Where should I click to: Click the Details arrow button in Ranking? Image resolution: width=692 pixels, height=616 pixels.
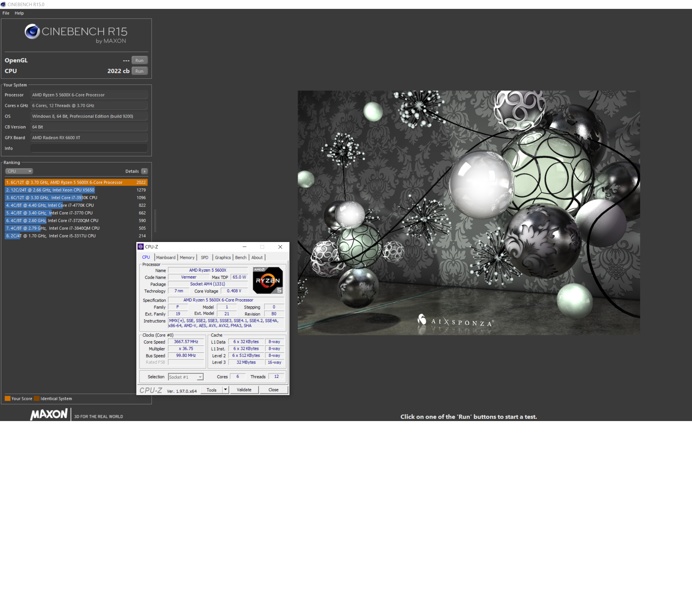[x=144, y=171]
